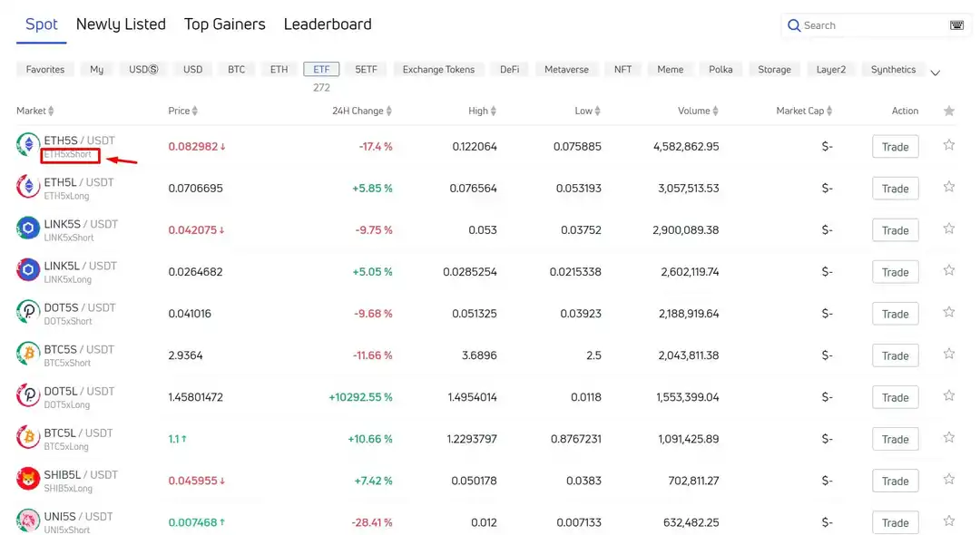Click the Ethereum coin icon beside ETH5S
This screenshot has height=535, width=980.
tap(25, 145)
